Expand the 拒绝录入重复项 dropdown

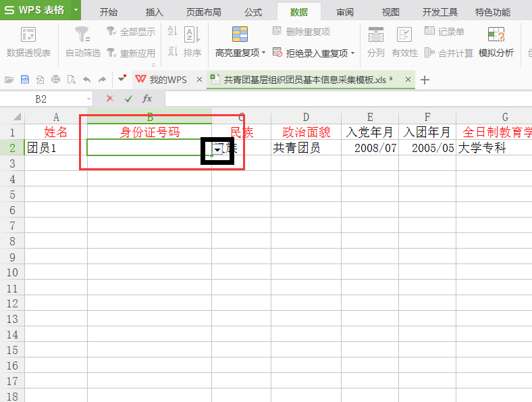tap(352, 53)
